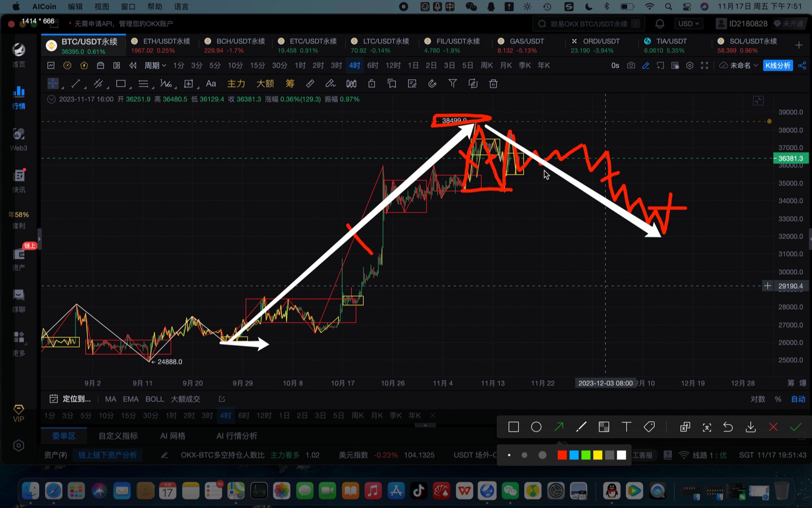Toggle the MA indicator
The height and width of the screenshot is (508, 812).
click(111, 399)
